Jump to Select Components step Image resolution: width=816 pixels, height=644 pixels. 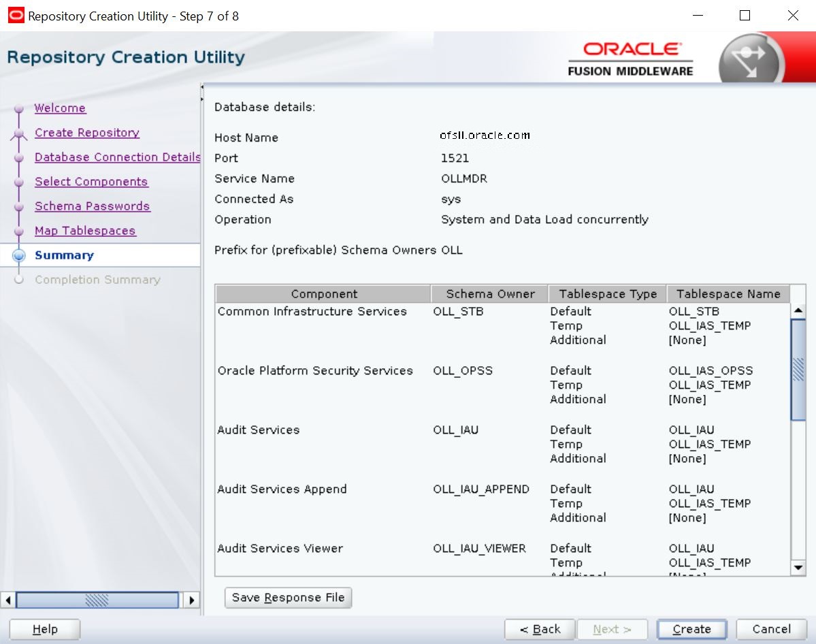(91, 181)
